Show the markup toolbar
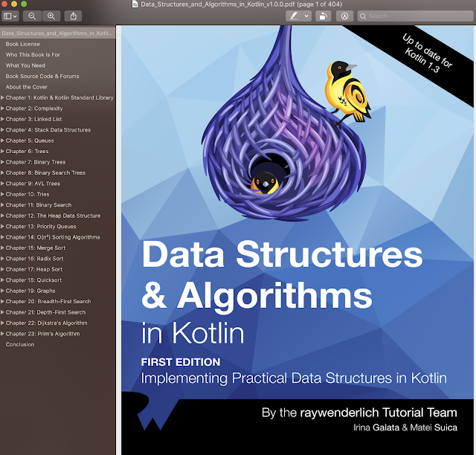This screenshot has width=476, height=455. [344, 16]
